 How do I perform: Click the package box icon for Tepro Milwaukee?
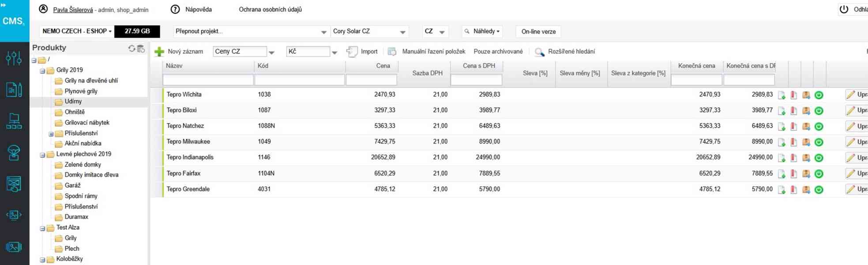pyautogui.click(x=806, y=142)
